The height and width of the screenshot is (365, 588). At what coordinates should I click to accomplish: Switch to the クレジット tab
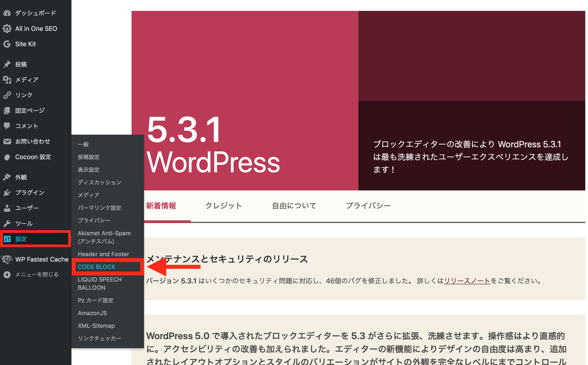click(223, 206)
